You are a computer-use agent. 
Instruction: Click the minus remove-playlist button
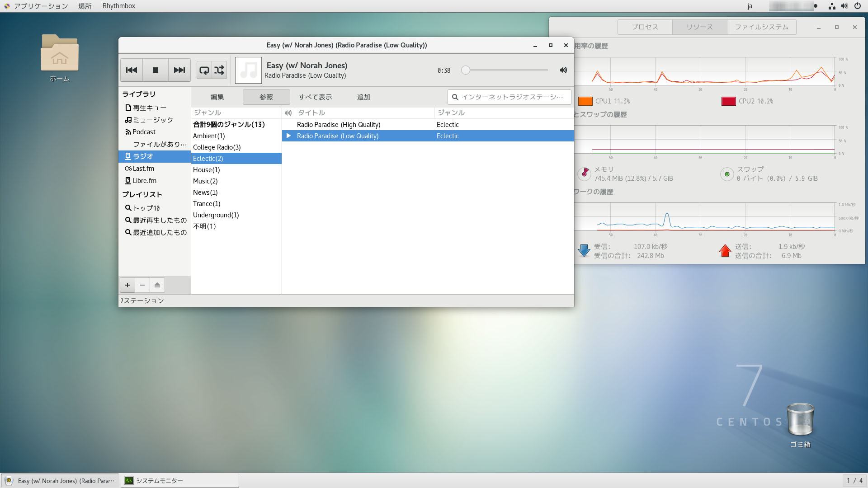(142, 285)
